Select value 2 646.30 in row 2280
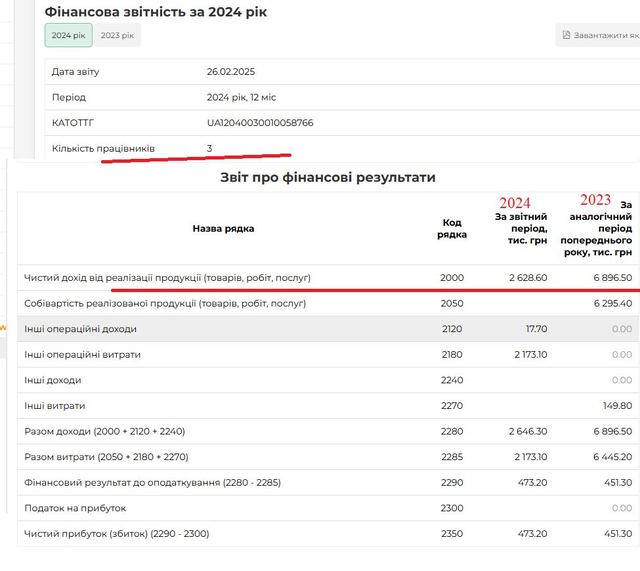 coord(528,431)
